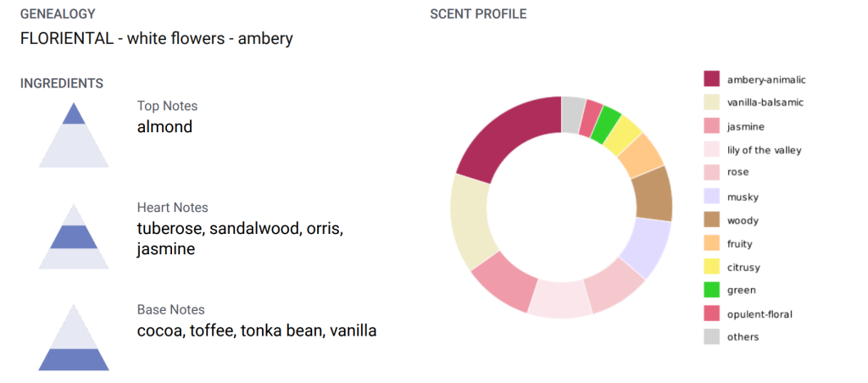The width and height of the screenshot is (868, 383).
Task: Select the woody legend swatch
Action: [x=712, y=220]
